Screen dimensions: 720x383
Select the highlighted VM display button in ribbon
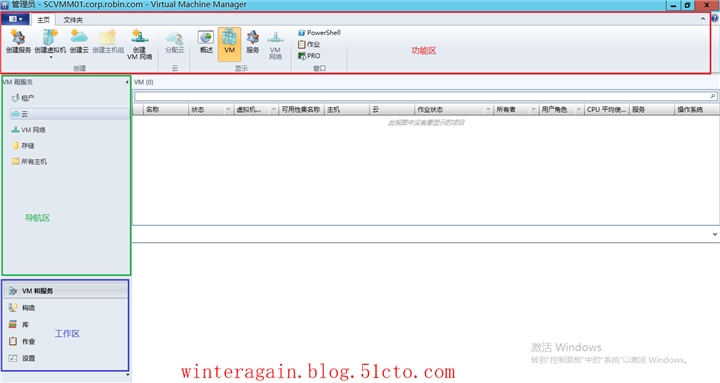point(229,44)
